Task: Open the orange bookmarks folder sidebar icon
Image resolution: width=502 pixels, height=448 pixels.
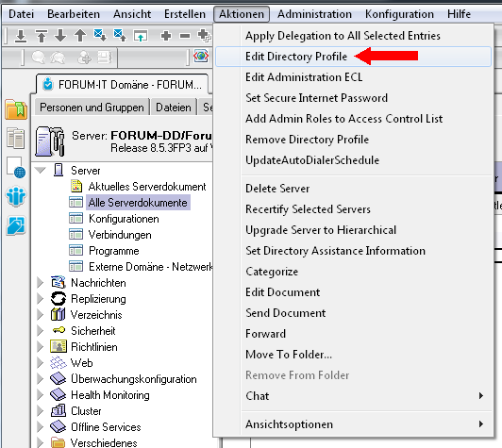Action: pyautogui.click(x=16, y=109)
